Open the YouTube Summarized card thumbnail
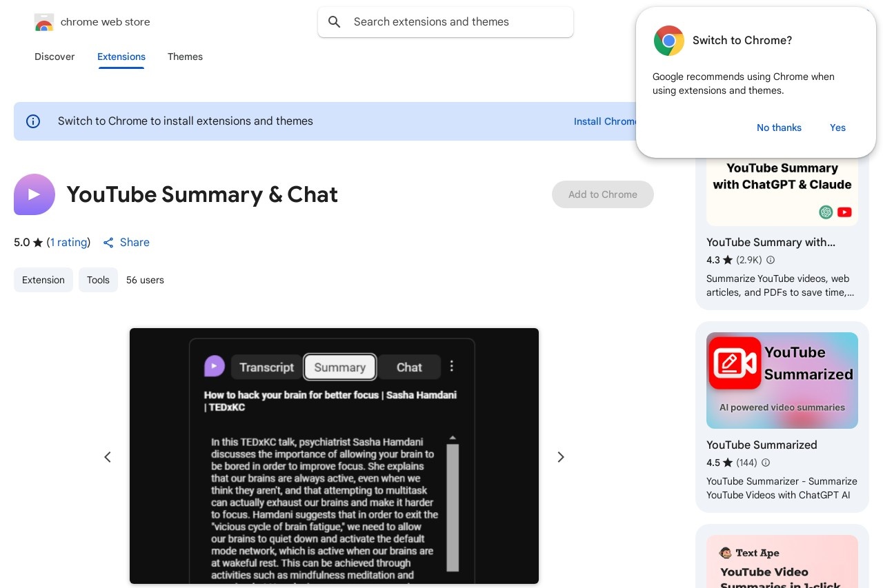The height and width of the screenshot is (588, 883). point(782,381)
